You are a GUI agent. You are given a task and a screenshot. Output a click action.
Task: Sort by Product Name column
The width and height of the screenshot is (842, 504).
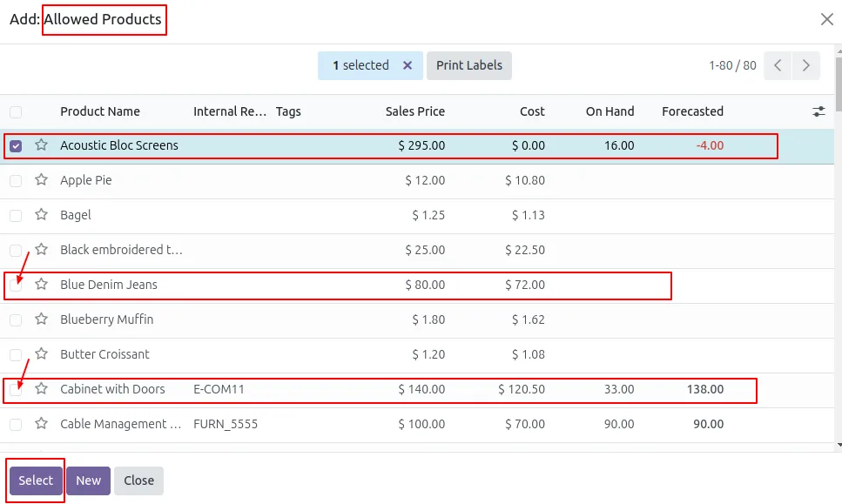[x=100, y=111]
